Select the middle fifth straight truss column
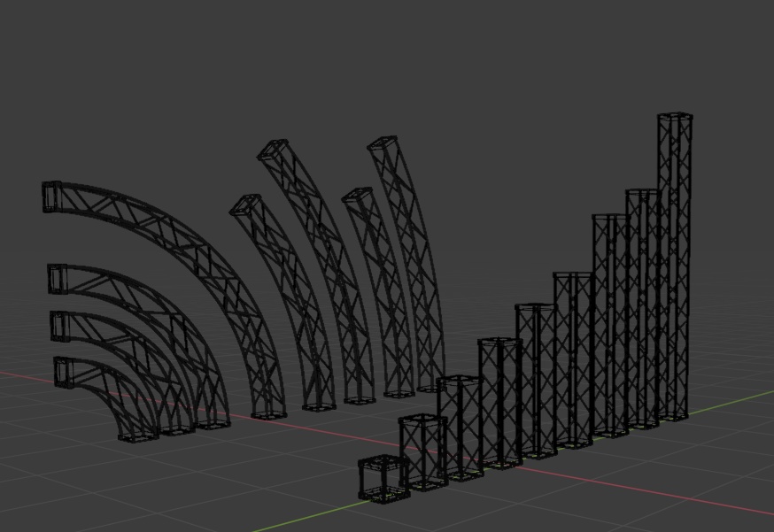The image size is (774, 532). (537, 382)
